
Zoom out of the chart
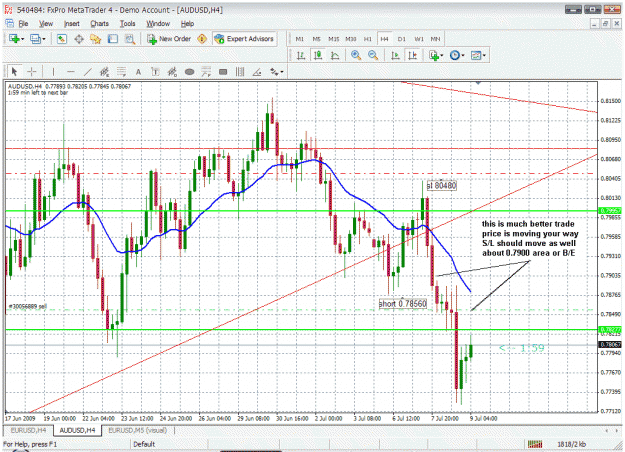point(373,55)
